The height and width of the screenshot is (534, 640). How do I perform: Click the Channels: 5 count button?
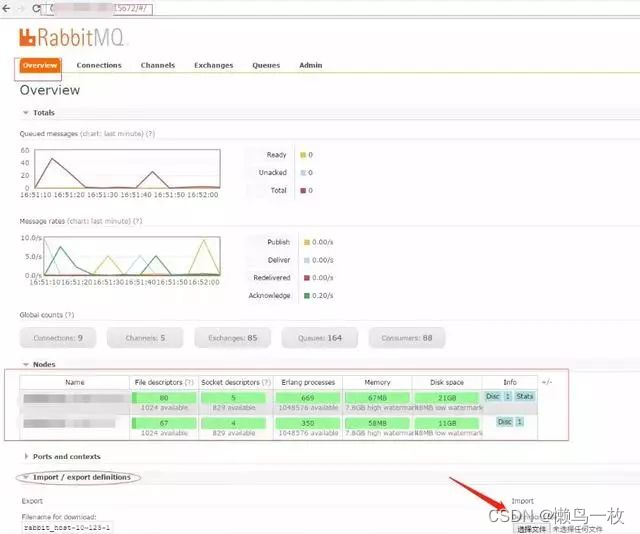click(x=145, y=338)
